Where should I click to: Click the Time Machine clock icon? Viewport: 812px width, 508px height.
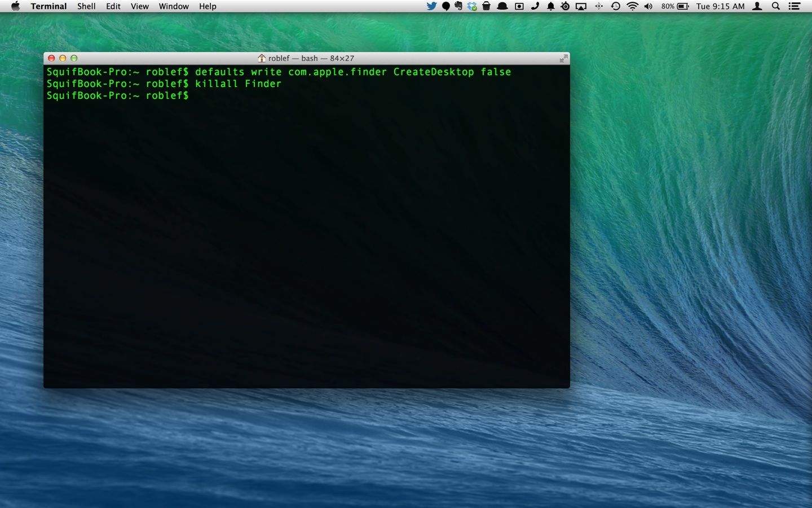(x=615, y=6)
